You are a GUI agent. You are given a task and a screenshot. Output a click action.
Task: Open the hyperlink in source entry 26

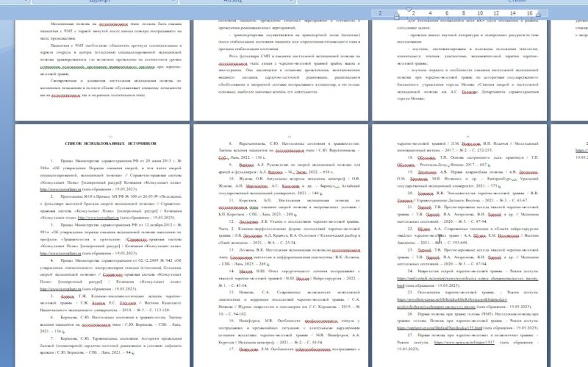tap(440, 328)
